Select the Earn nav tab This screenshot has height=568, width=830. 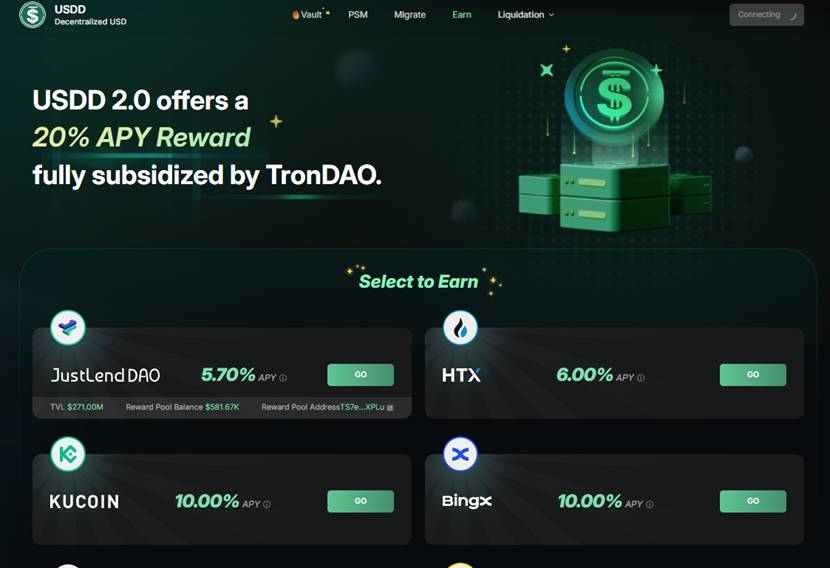pyautogui.click(x=462, y=15)
